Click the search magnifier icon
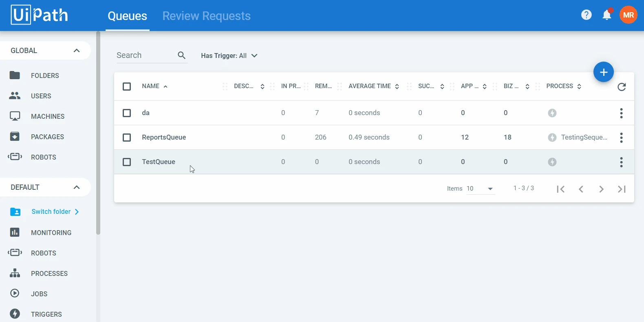 click(x=182, y=56)
